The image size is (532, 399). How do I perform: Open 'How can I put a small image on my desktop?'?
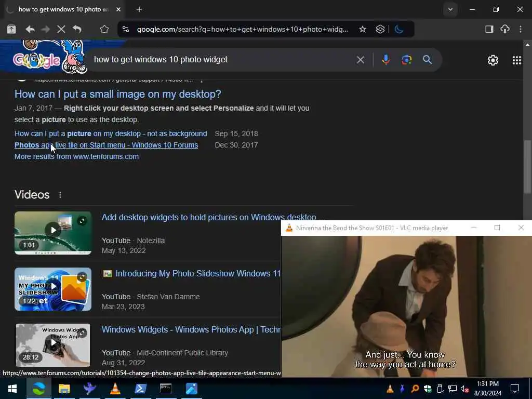tap(118, 94)
